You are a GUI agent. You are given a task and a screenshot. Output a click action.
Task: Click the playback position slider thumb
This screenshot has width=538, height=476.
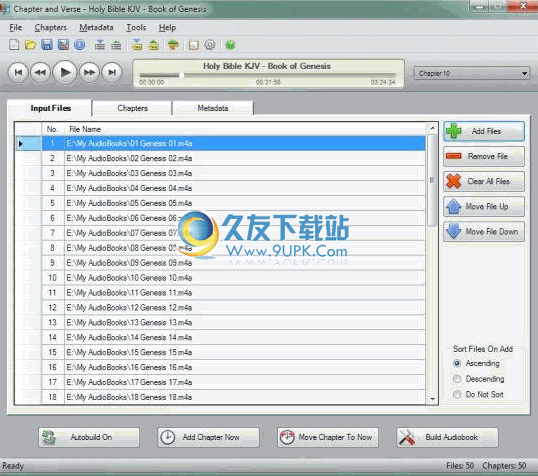[182, 75]
